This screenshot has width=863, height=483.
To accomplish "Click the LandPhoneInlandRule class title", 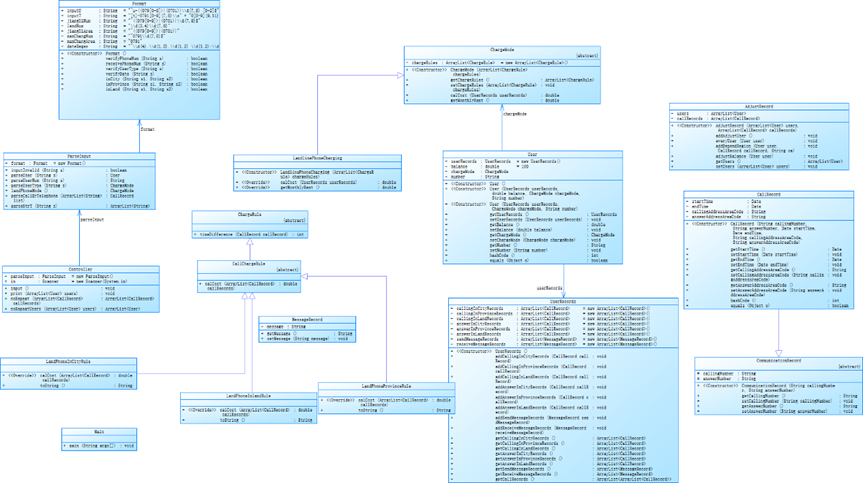I will click(x=248, y=396).
